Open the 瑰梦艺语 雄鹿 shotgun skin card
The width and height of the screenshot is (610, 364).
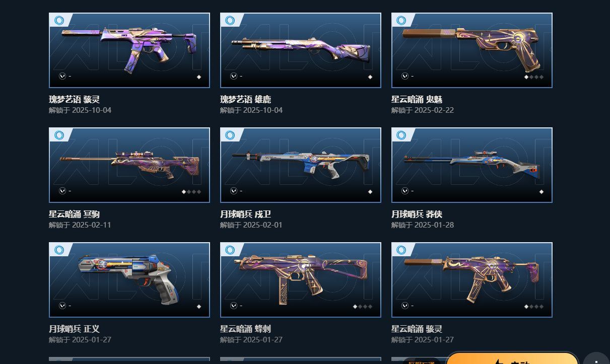301,50
